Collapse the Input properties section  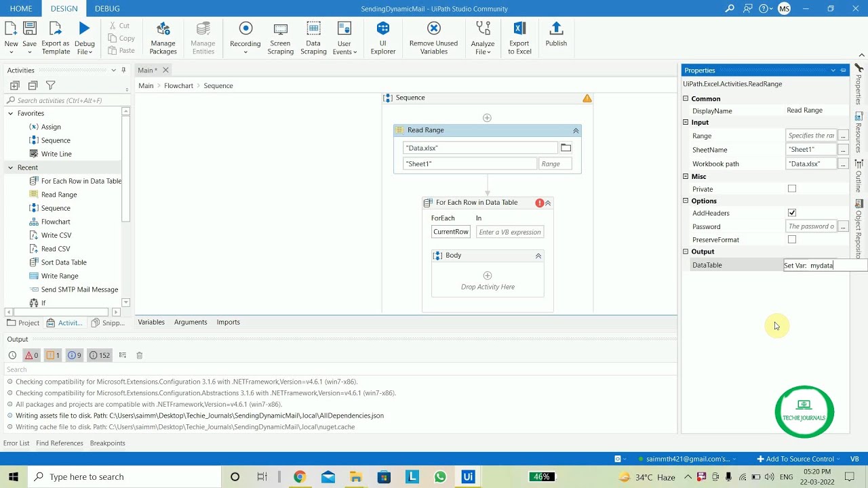click(x=686, y=122)
